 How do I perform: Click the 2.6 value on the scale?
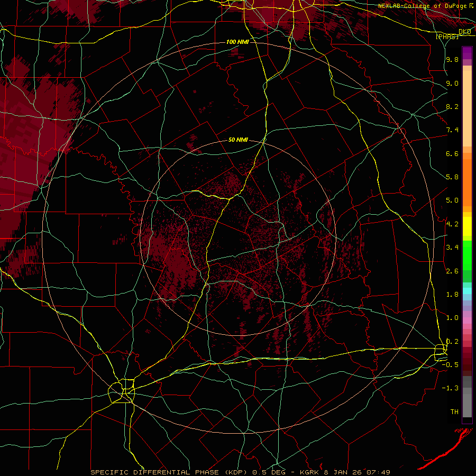coord(452,271)
